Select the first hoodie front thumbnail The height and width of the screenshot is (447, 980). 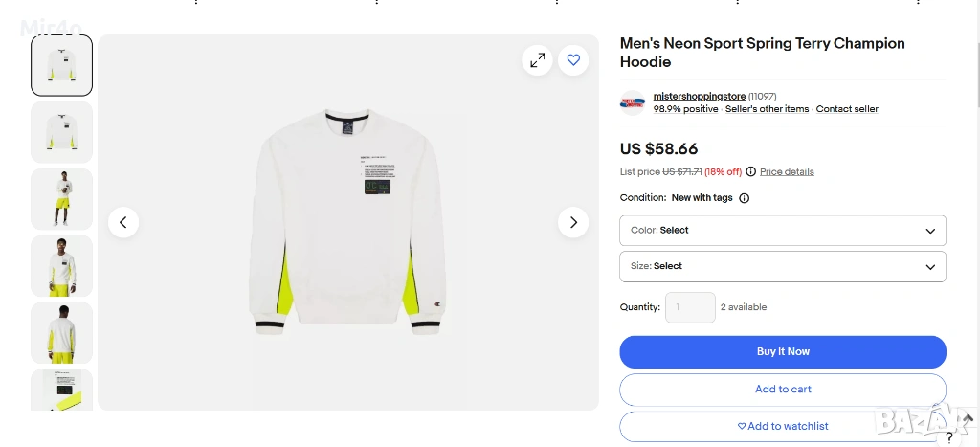(62, 65)
